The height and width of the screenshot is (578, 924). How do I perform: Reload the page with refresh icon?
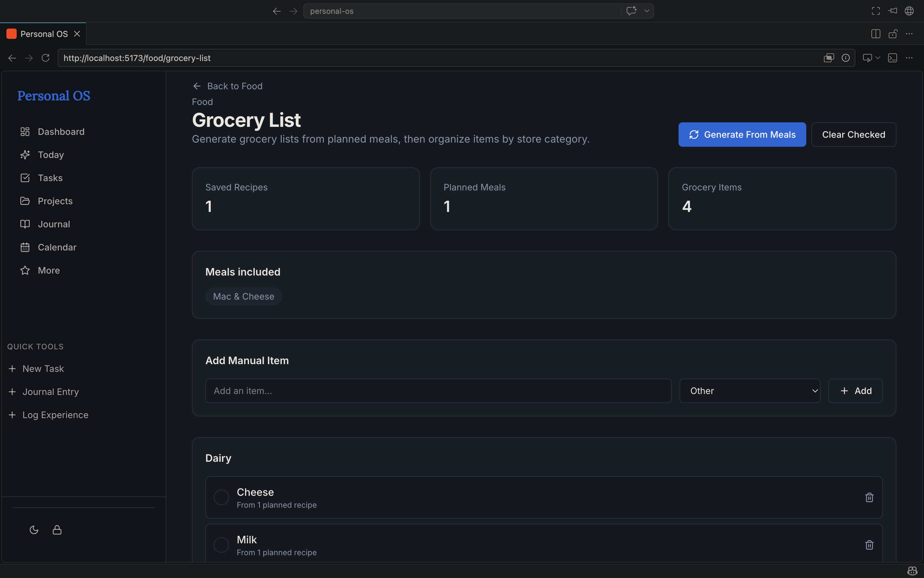click(46, 58)
